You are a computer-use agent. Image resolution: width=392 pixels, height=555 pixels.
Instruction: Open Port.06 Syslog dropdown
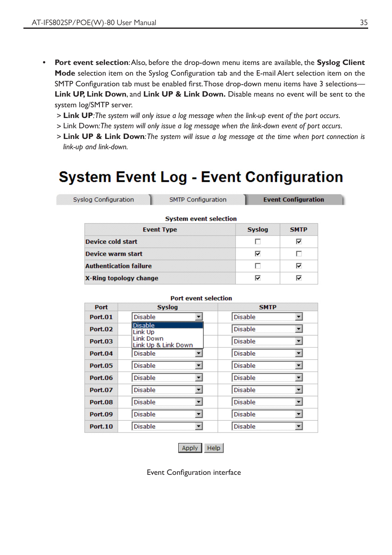[167, 377]
